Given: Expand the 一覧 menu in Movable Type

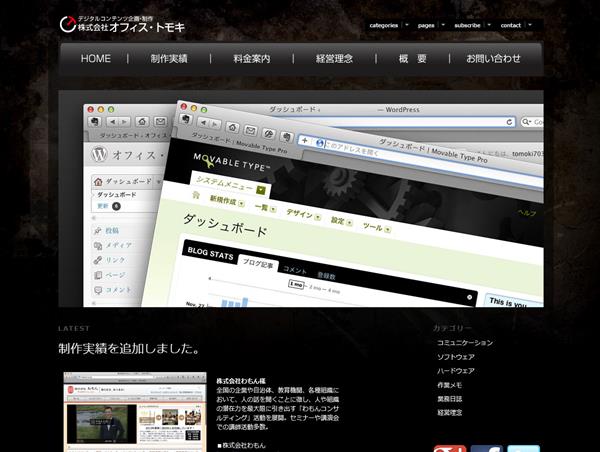Looking at the screenshot, I should pos(273,209).
